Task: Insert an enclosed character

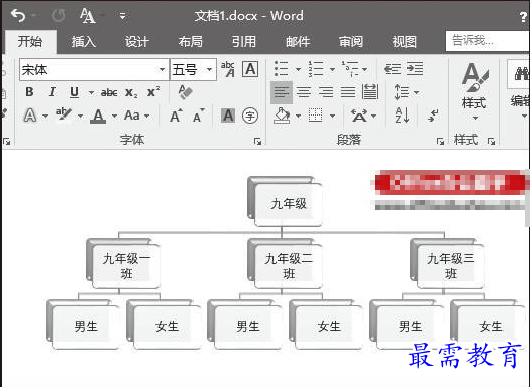Action: (x=250, y=116)
